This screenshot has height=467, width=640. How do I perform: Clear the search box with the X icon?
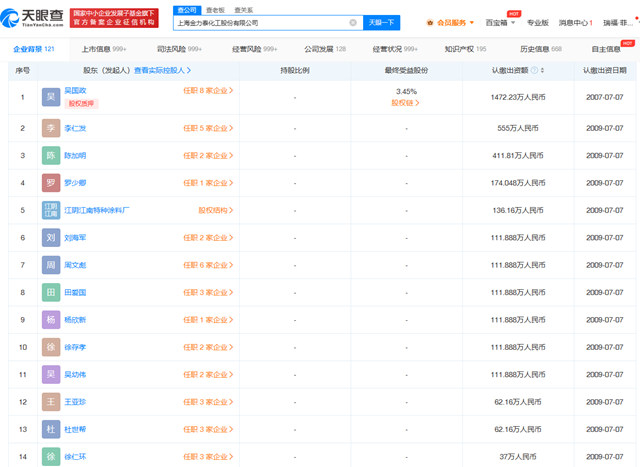pyautogui.click(x=353, y=23)
